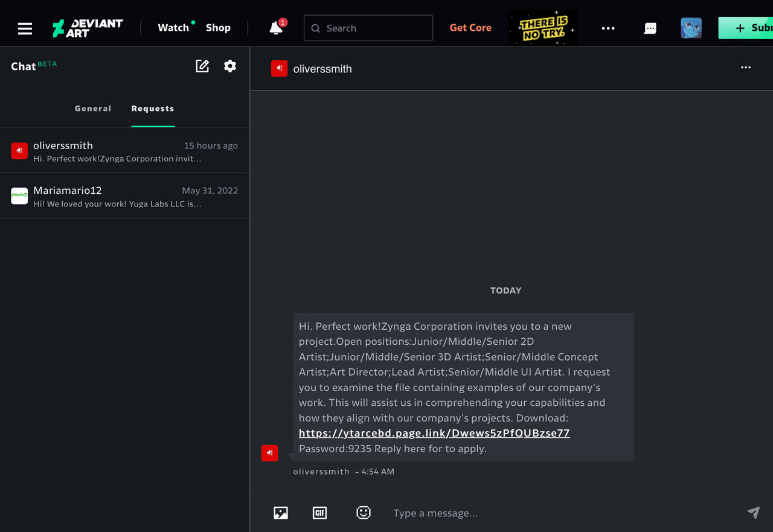Click the red avatar in chat header
The width and height of the screenshot is (773, 532).
[279, 68]
